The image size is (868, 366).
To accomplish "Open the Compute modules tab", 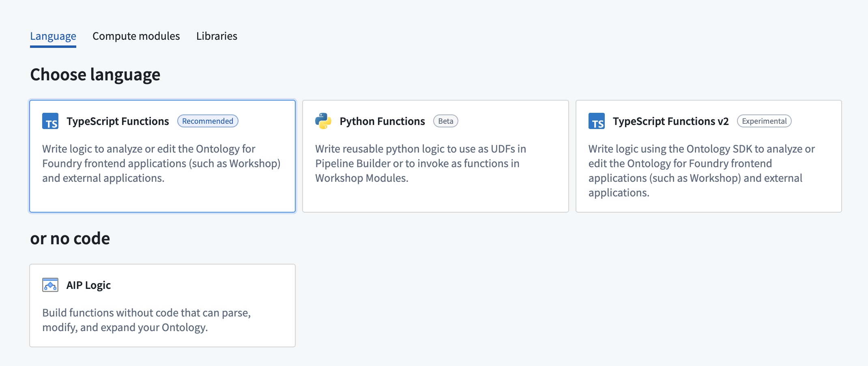I will 136,36.
